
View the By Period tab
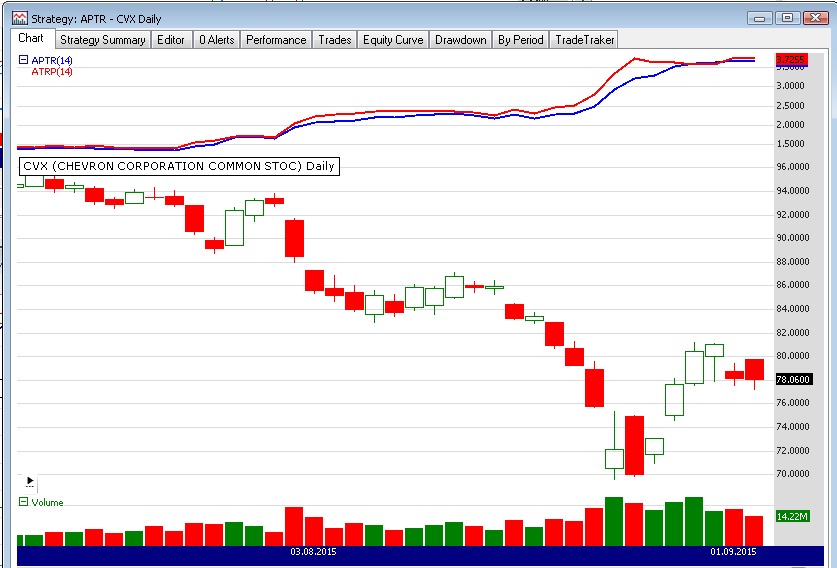coord(521,40)
